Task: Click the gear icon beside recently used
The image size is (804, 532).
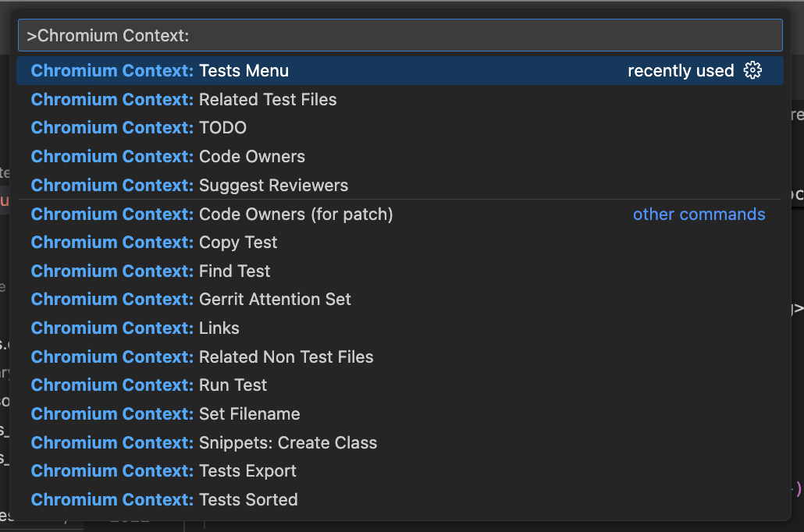Action: (x=752, y=70)
